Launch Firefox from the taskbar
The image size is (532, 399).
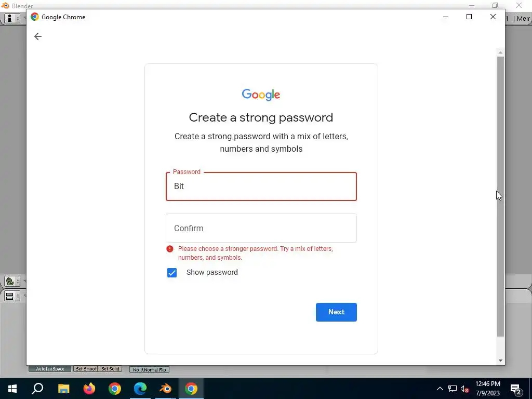89,389
